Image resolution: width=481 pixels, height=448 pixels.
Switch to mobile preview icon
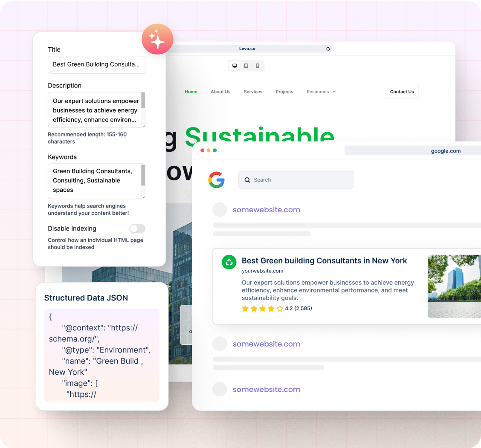point(258,66)
